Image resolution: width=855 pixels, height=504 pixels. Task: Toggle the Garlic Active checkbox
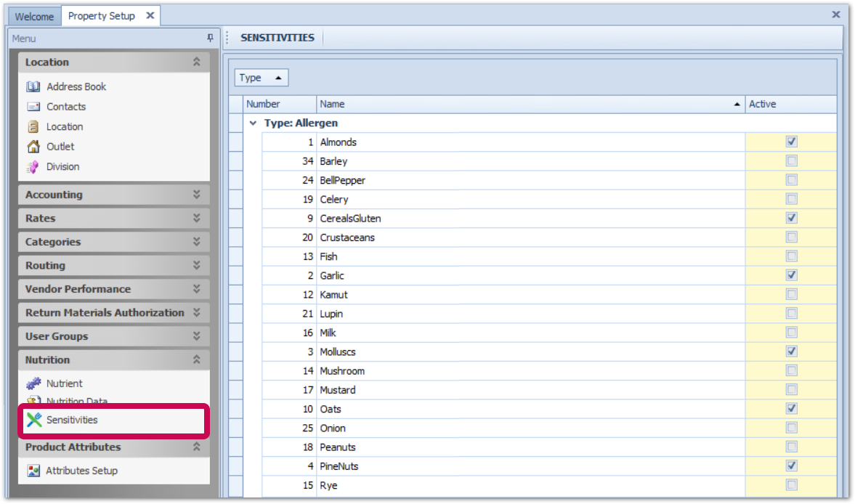(791, 275)
